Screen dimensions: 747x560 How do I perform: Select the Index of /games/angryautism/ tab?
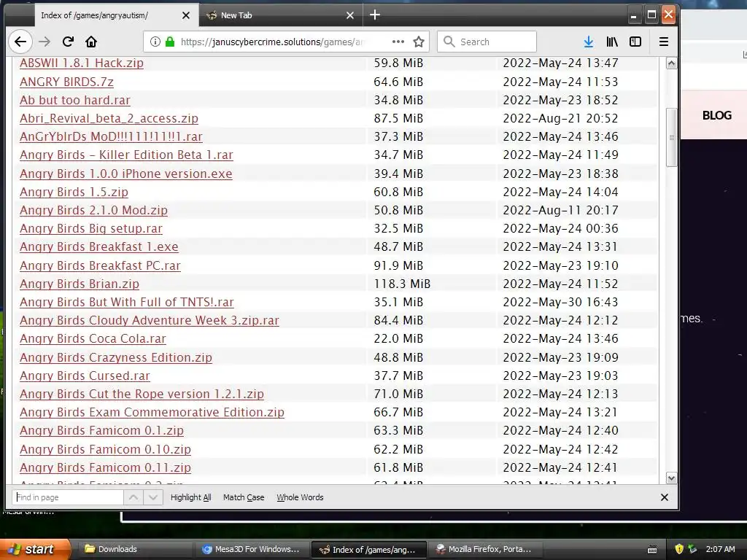coord(117,15)
